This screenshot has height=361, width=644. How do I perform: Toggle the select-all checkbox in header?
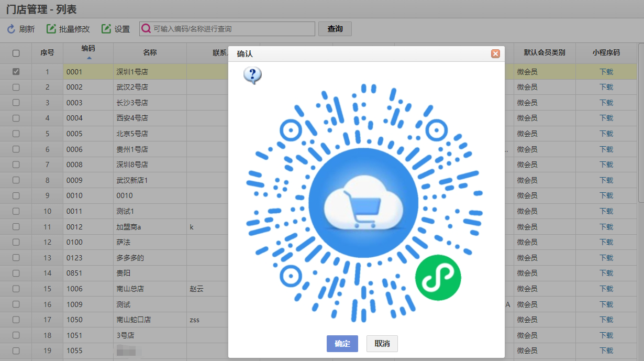[x=16, y=53]
